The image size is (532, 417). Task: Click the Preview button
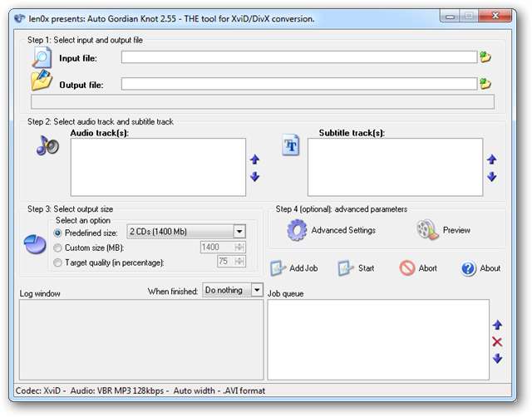click(443, 230)
